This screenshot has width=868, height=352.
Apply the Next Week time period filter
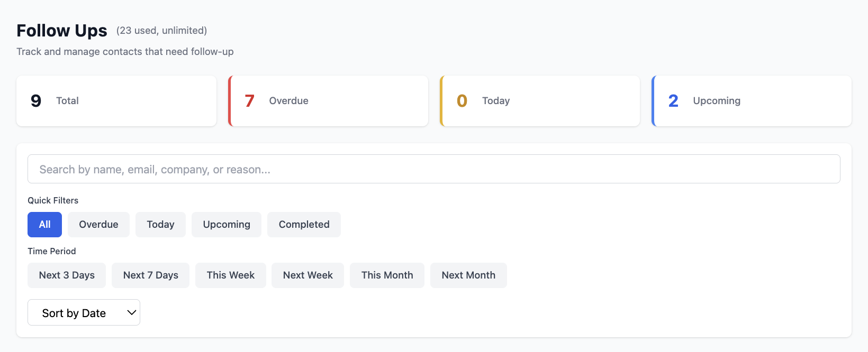(x=308, y=275)
